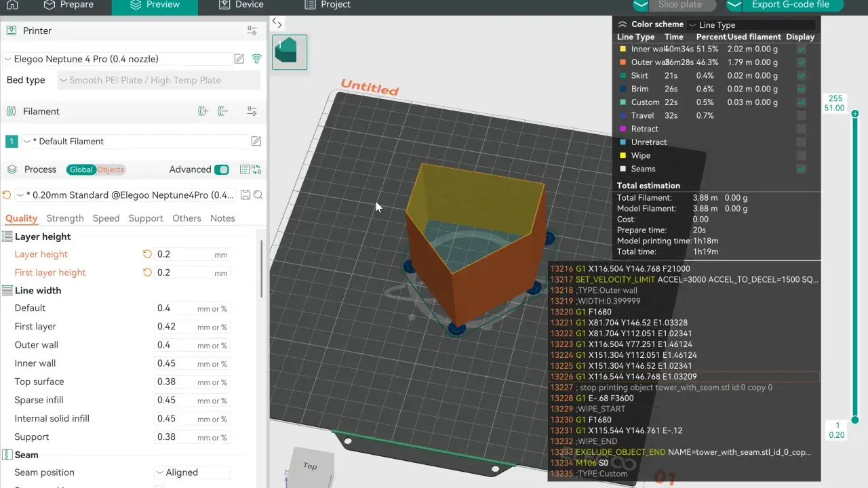Screen dimensions: 868x488
Task: Click the Layer height value field
Action: 192,254
